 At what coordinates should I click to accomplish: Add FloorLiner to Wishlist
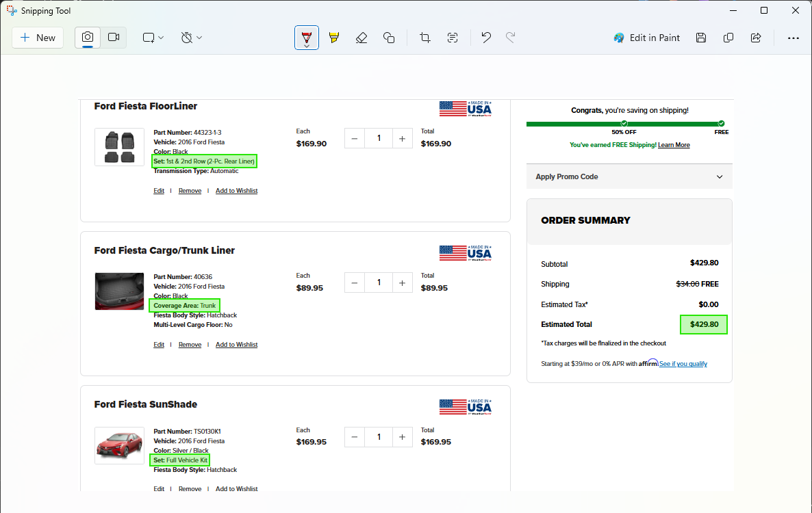(x=237, y=191)
